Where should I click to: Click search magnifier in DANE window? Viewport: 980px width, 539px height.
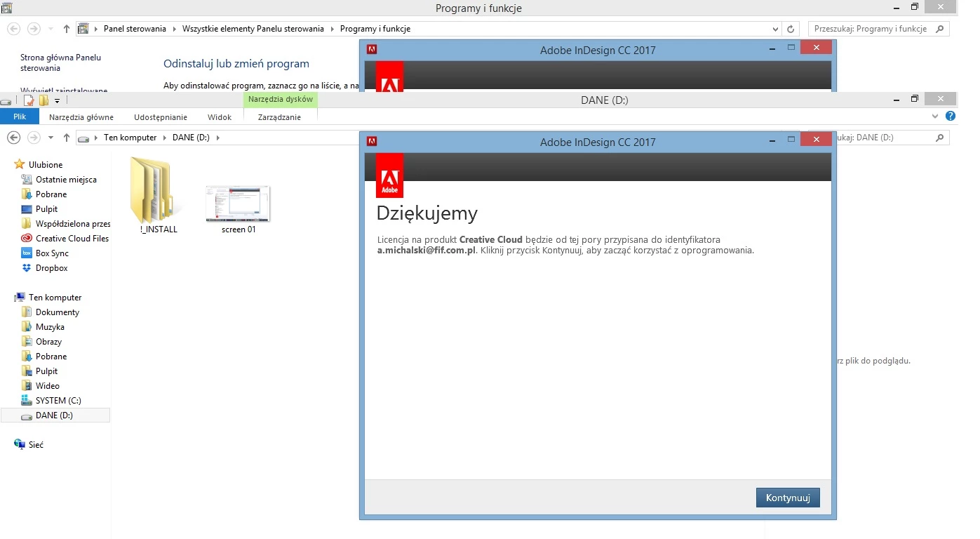[940, 138]
